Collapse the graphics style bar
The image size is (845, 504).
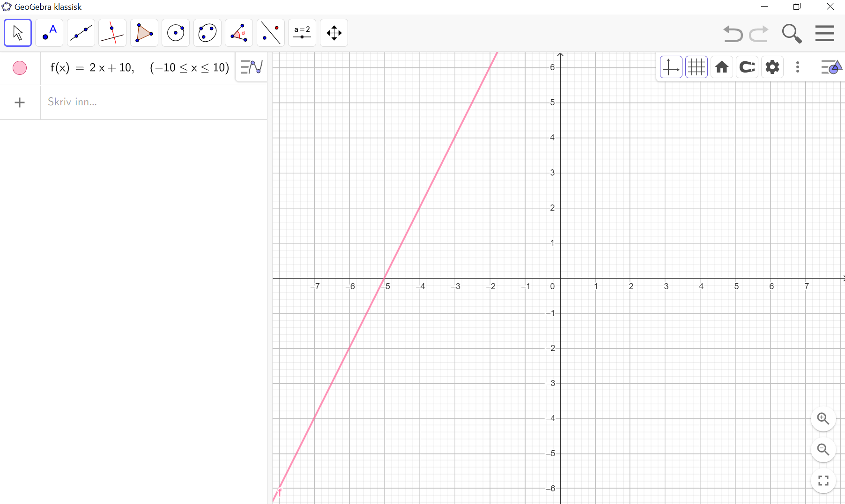[x=831, y=67]
